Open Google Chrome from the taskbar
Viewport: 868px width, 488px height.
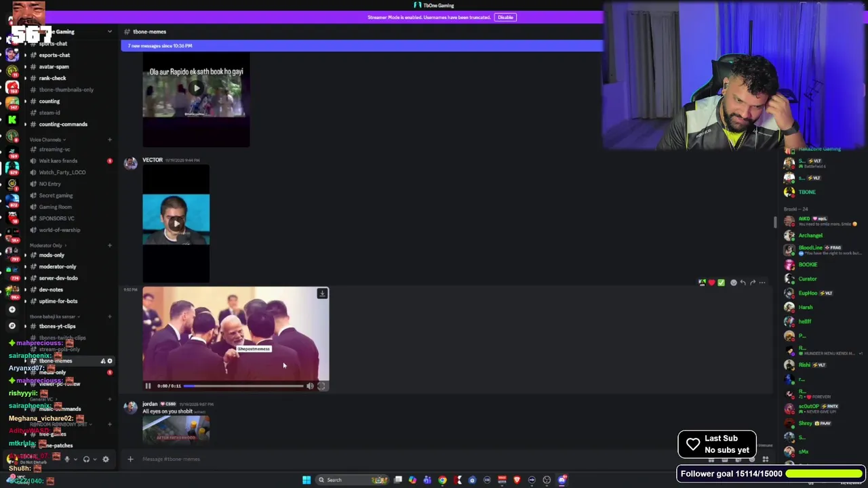(443, 480)
